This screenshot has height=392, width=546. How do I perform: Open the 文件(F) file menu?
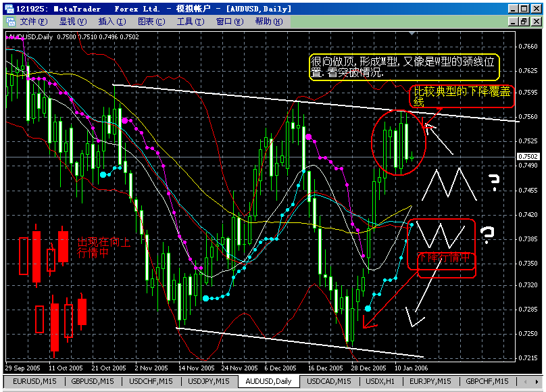pyautogui.click(x=34, y=22)
